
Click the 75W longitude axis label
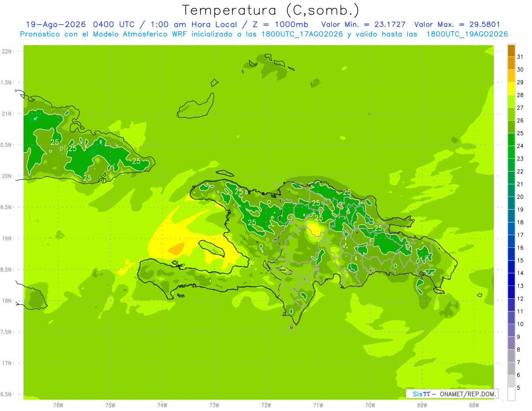[110, 405]
